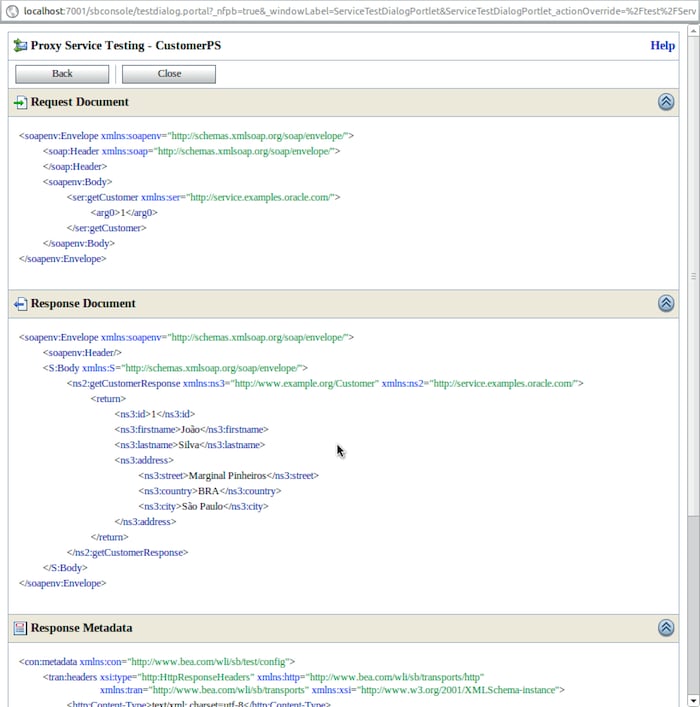This screenshot has height=707, width=700.
Task: Click the tran:headers xsi:type line
Action: click(263, 677)
